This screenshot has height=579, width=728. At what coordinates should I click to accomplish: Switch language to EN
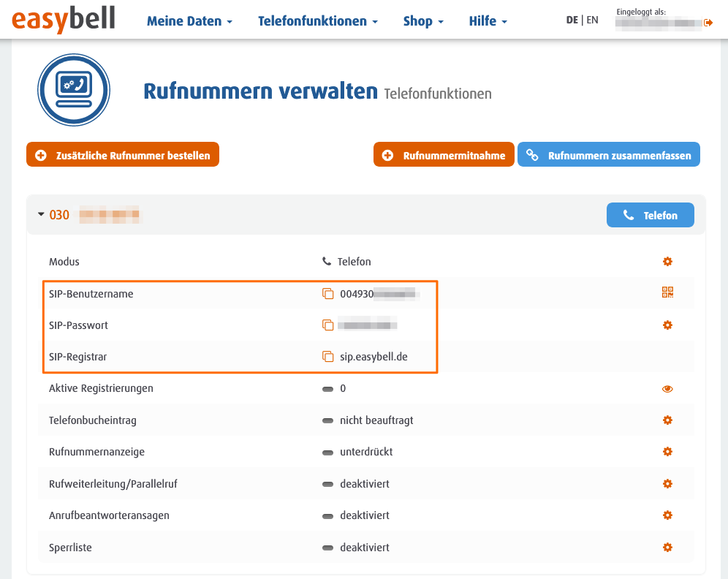pos(592,20)
